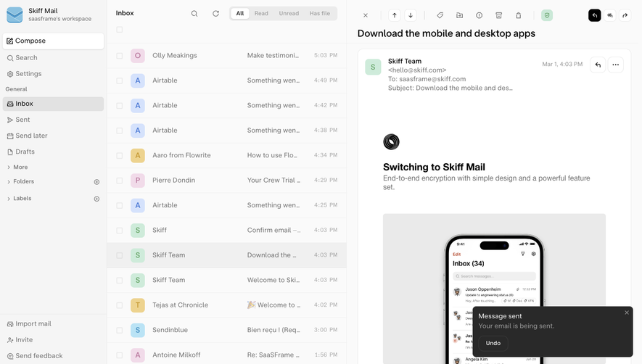Filter inbox by Unread
Viewport: 642px width, 364px height.
click(x=289, y=14)
